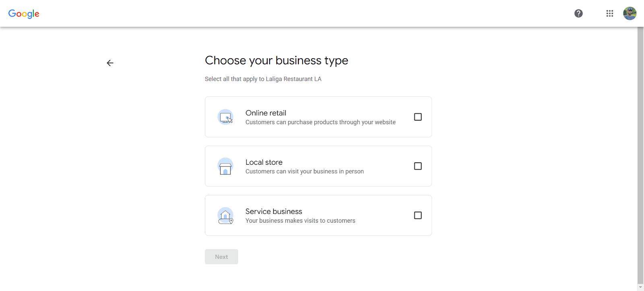Click the vertical page scrollbar
This screenshot has width=644, height=291.
pyautogui.click(x=640, y=156)
